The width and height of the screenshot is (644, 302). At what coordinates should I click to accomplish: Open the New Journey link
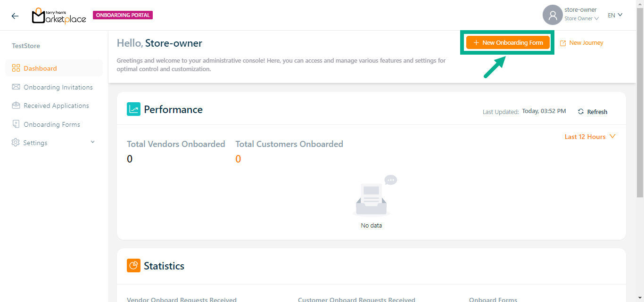pyautogui.click(x=581, y=43)
